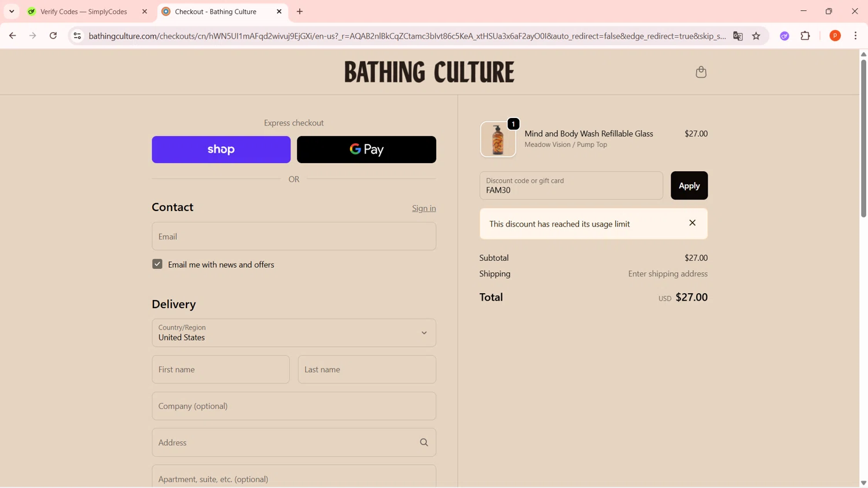
Task: Focus the Email input field
Action: (x=294, y=236)
